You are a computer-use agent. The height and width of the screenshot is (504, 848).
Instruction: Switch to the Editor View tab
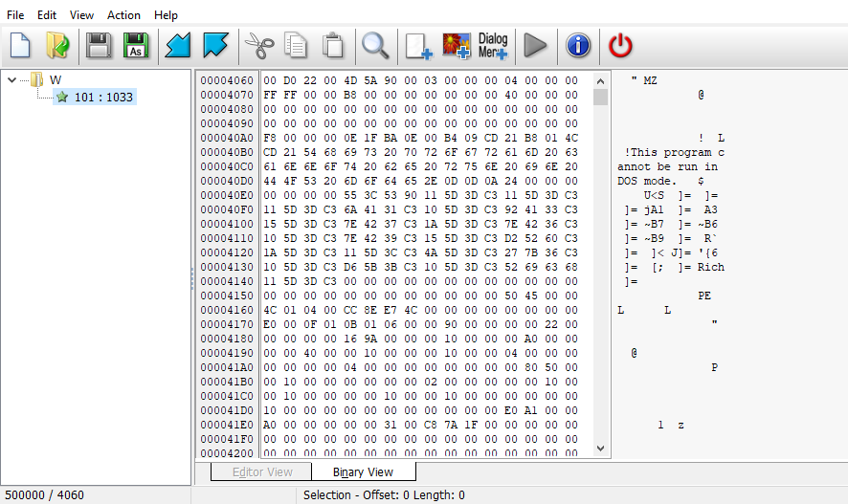point(262,471)
